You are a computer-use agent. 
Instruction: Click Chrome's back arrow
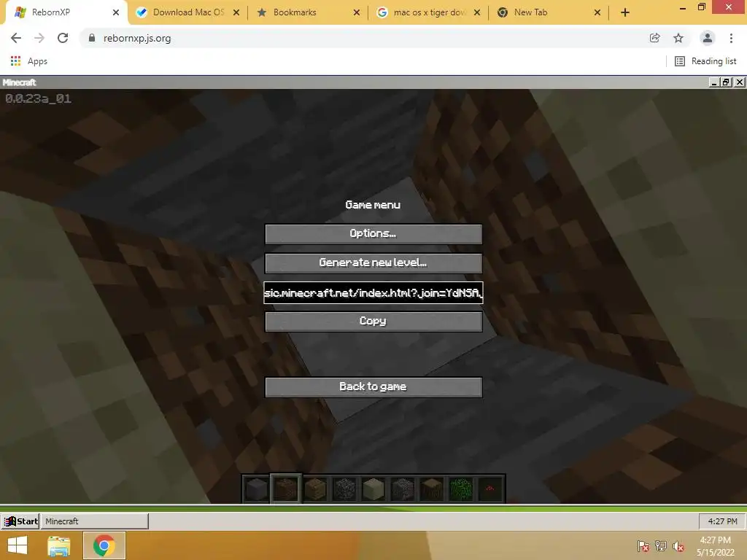(x=16, y=38)
